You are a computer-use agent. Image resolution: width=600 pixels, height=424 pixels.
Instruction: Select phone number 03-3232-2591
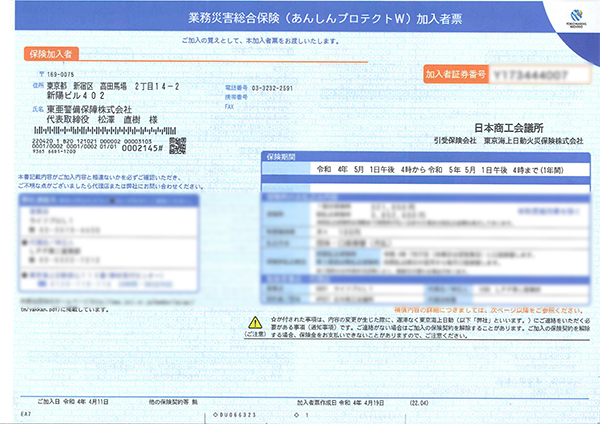point(272,88)
